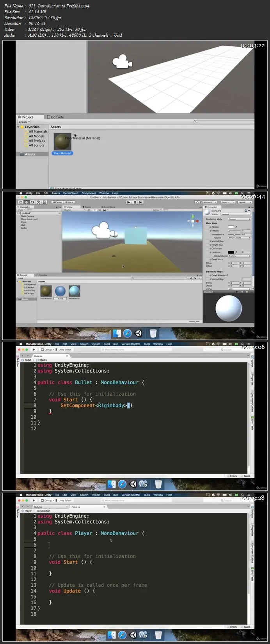
Task: Select the Rotate tool in Unity toolbar
Action: point(33,202)
